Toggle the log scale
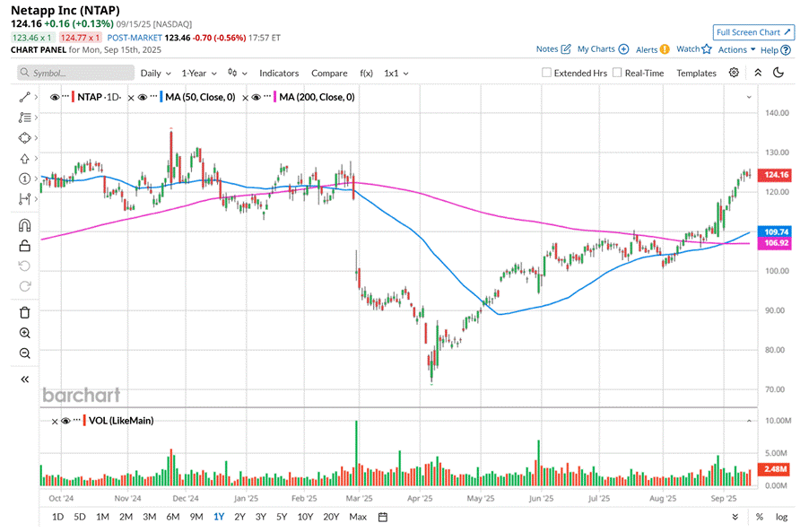Screen dimensions: 809x532 click(x=782, y=517)
